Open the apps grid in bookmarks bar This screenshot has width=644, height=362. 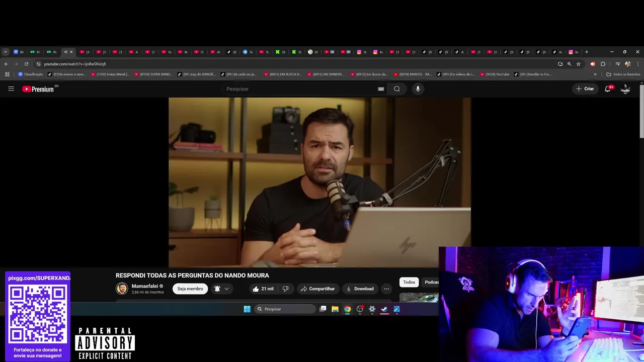click(7, 74)
